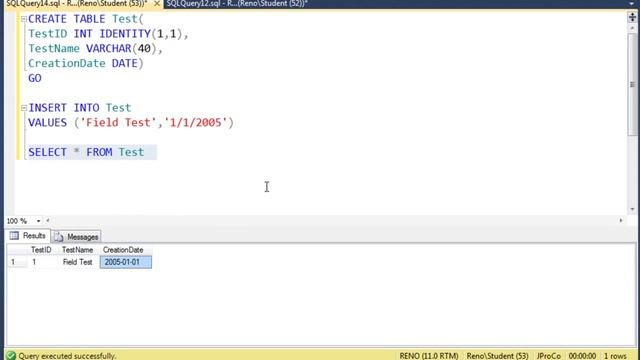Click 'Query executed successfully.' status text
Image resolution: width=640 pixels, height=360 pixels.
point(67,356)
